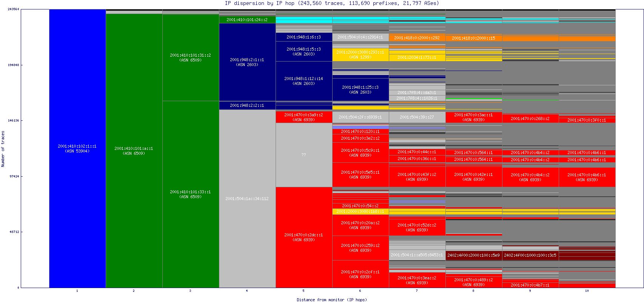Click the 2001:470:0:4b7::1 label
Viewport: 644px width, 302px height.
point(530,285)
